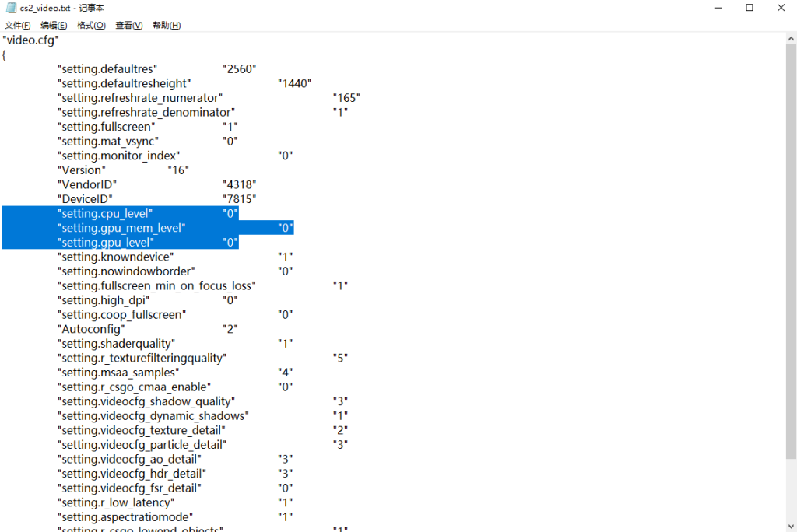Viewport: 797px width, 532px height.
Task: Maximize the cs2_video.txt window
Action: point(749,8)
